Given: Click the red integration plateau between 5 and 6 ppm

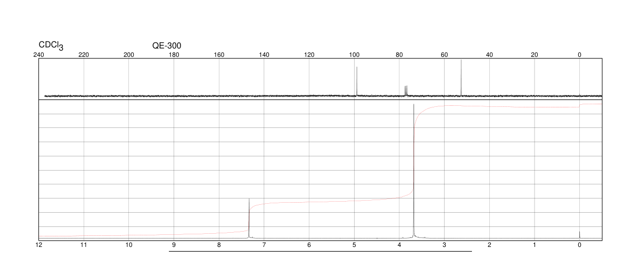Looking at the screenshot, I should [331, 201].
